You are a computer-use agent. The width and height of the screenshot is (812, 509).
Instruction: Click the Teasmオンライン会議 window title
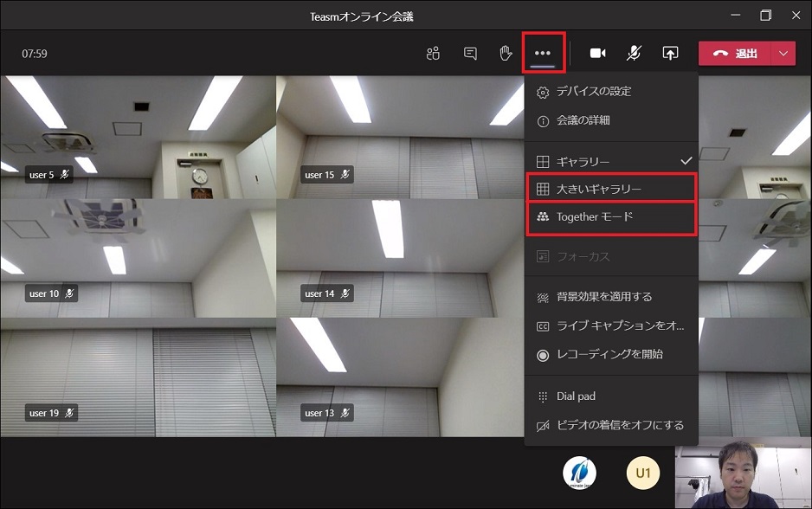tap(362, 16)
